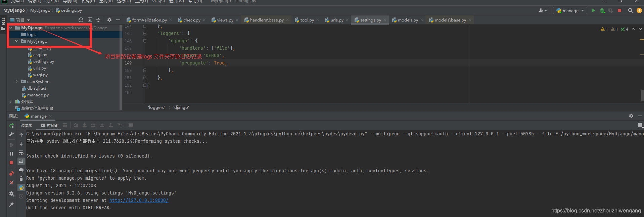Collapse the inner MyDjango package folder
This screenshot has height=217, width=644.
(x=17, y=41)
